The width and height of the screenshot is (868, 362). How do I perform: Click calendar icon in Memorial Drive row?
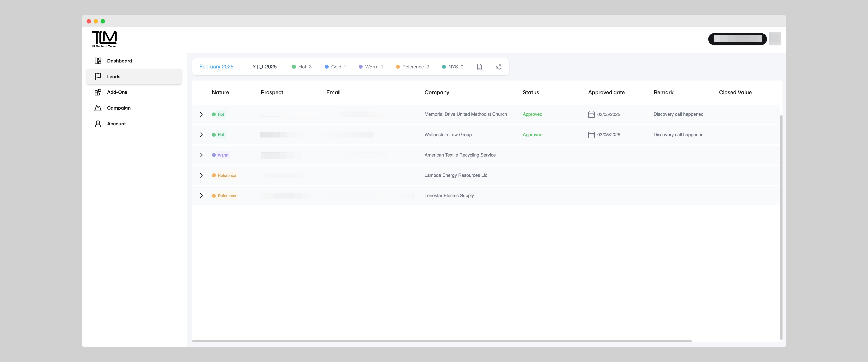591,114
